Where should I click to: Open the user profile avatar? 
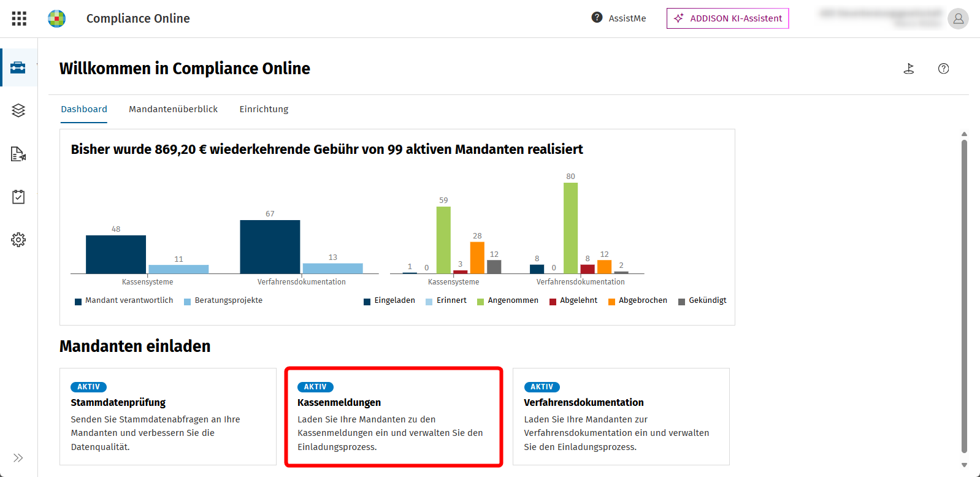(x=958, y=18)
